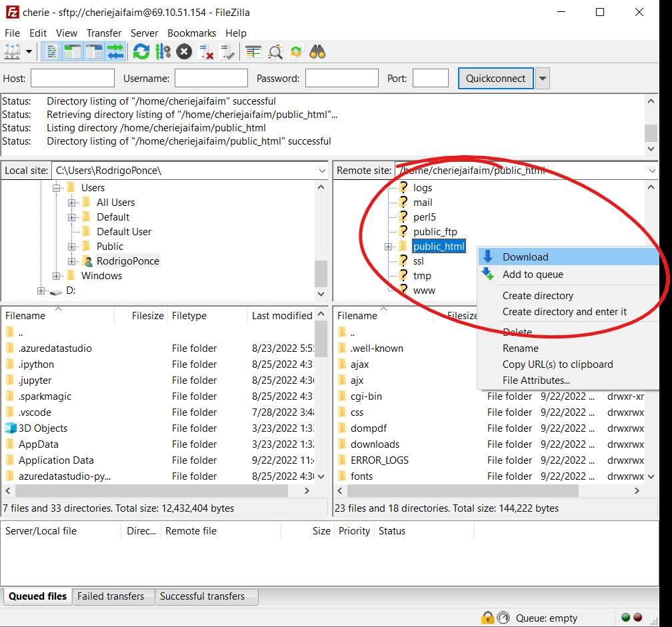This screenshot has height=627, width=672.
Task: Collapse the Users folder in local tree
Action: tap(56, 188)
